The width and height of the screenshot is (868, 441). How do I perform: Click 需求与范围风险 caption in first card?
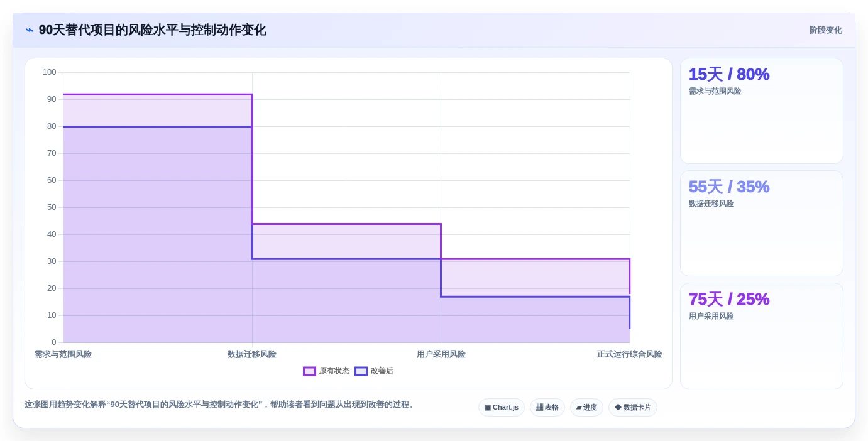click(x=715, y=91)
